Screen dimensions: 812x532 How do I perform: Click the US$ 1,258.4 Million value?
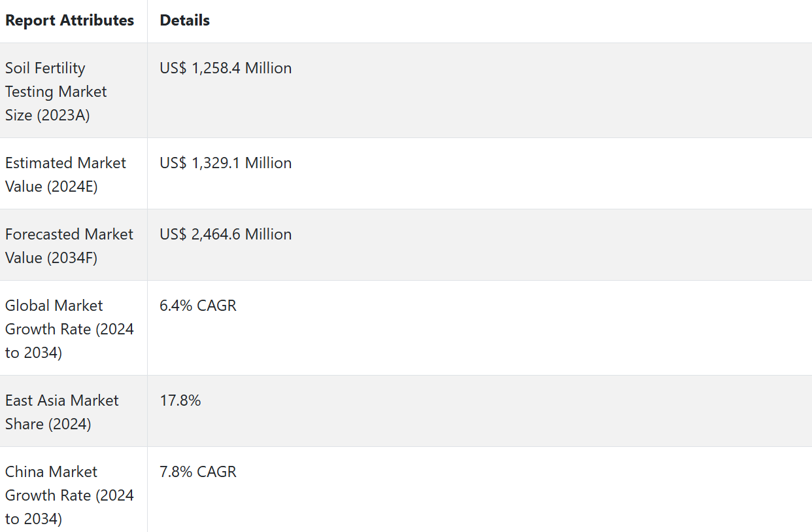pyautogui.click(x=226, y=68)
